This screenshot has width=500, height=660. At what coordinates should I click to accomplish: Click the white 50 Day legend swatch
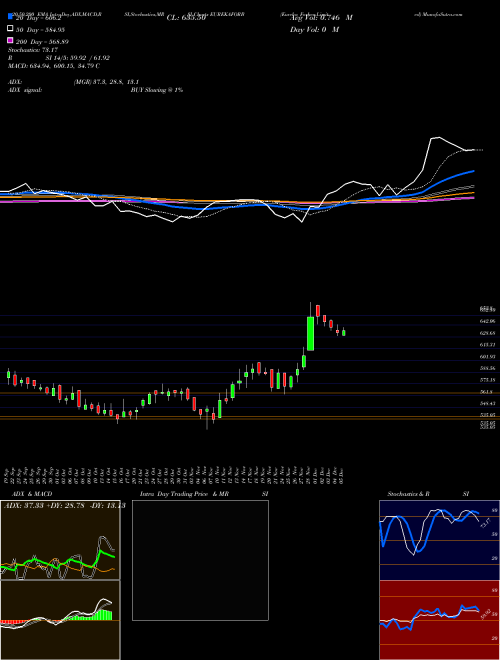click(10, 29)
